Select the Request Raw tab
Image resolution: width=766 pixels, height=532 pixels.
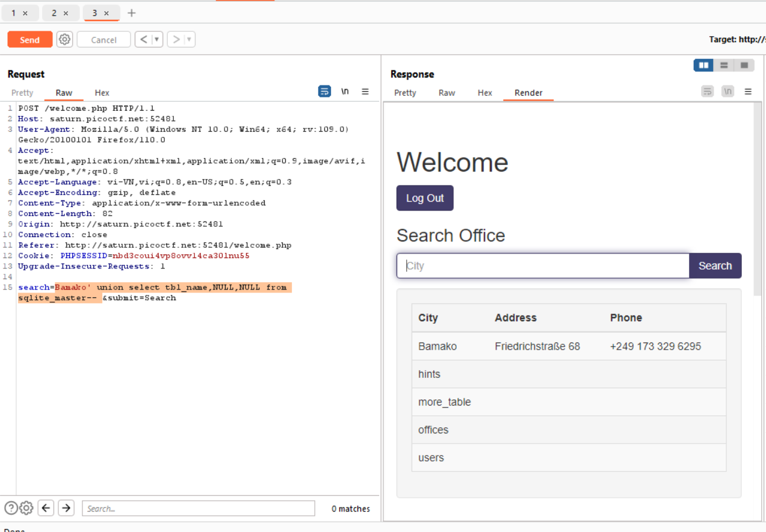(64, 93)
